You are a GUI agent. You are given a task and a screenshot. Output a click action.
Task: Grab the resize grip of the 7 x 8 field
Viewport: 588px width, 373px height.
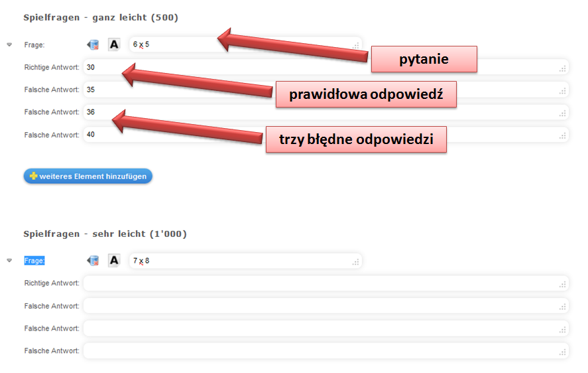point(356,262)
